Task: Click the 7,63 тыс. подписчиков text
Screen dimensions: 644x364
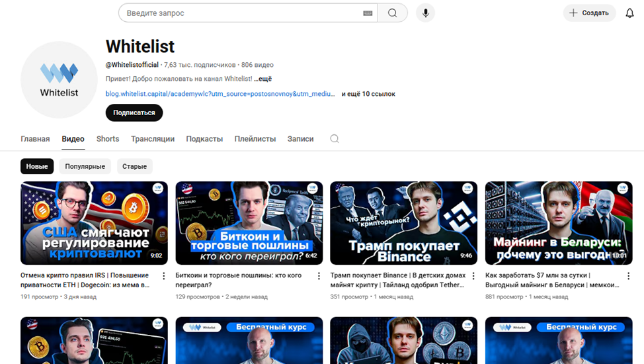Action: pos(200,65)
